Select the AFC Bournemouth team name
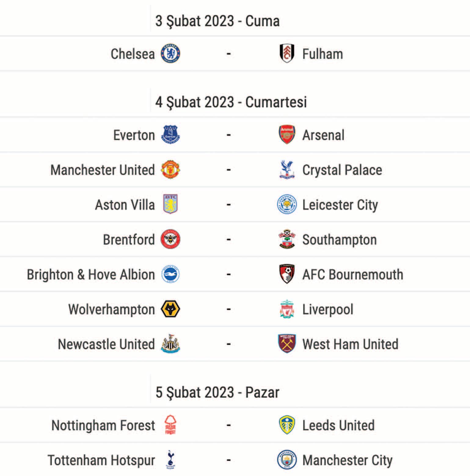The image size is (470, 476). click(353, 274)
